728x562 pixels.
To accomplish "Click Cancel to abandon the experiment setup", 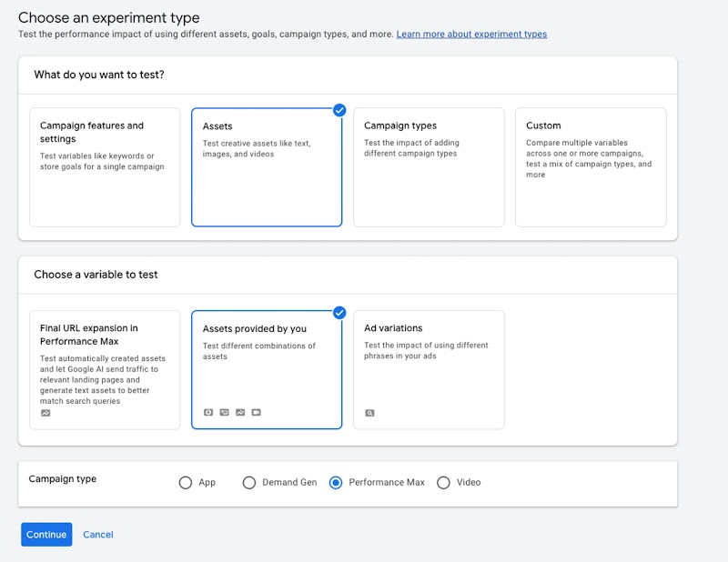I will (97, 535).
